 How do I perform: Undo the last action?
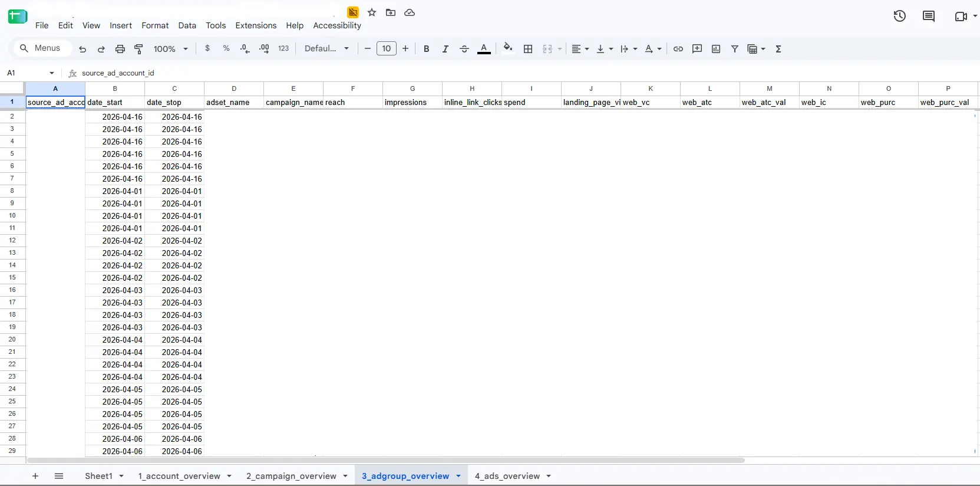83,49
